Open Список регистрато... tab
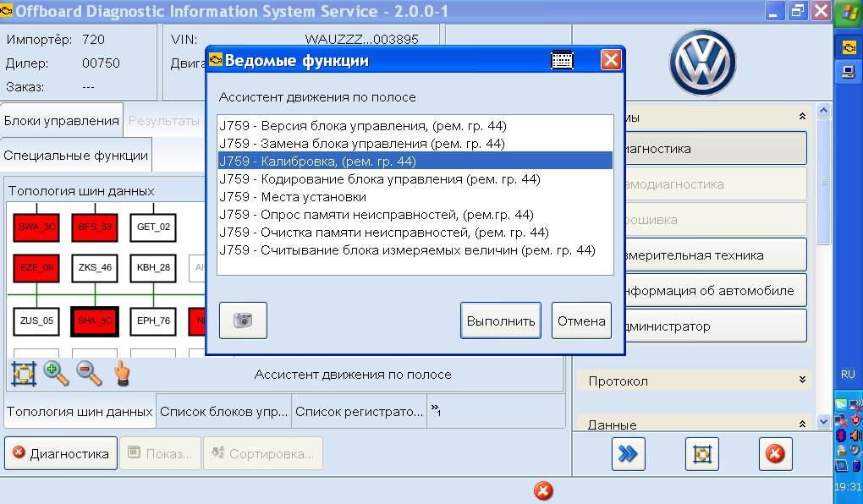 coord(359,412)
